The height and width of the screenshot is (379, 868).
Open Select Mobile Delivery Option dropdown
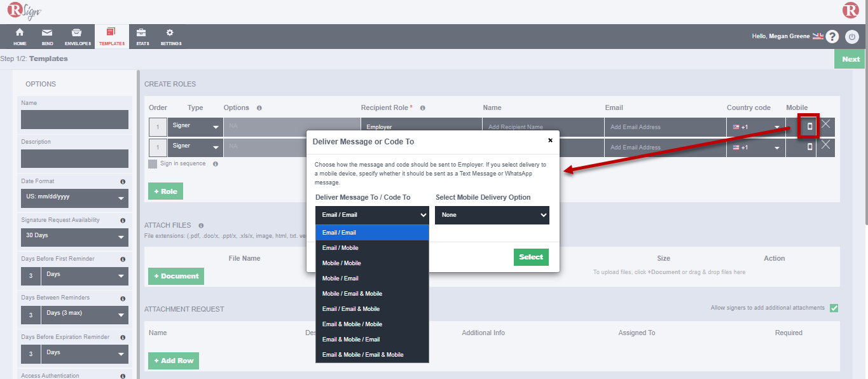pyautogui.click(x=492, y=215)
